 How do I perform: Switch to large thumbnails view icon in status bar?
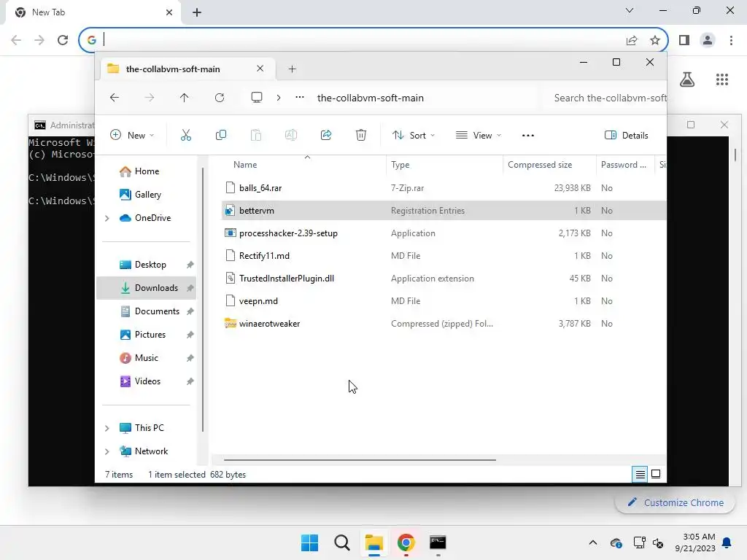pos(656,474)
